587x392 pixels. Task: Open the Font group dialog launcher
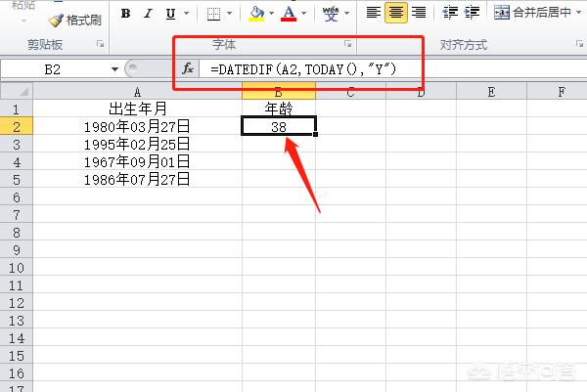(347, 46)
